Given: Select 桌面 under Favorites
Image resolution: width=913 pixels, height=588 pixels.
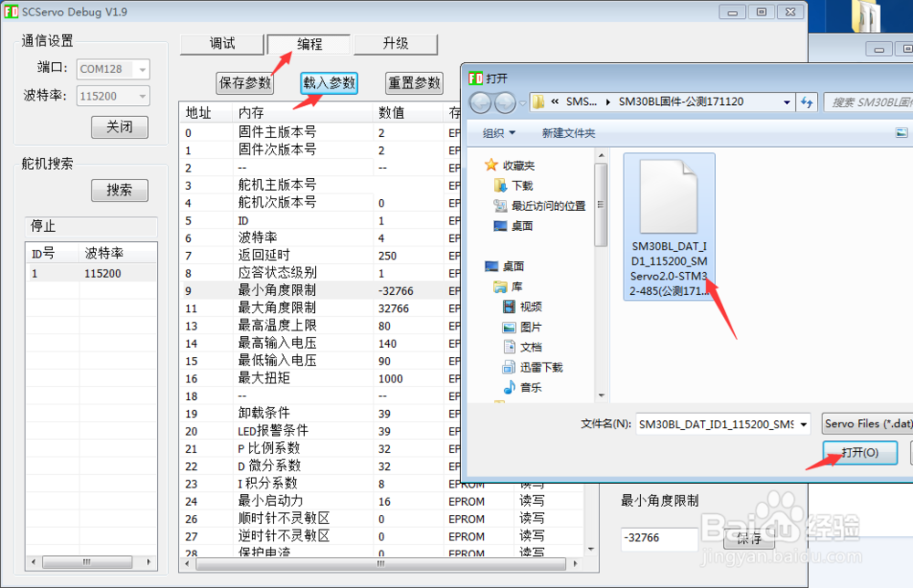Looking at the screenshot, I should pyautogui.click(x=513, y=226).
